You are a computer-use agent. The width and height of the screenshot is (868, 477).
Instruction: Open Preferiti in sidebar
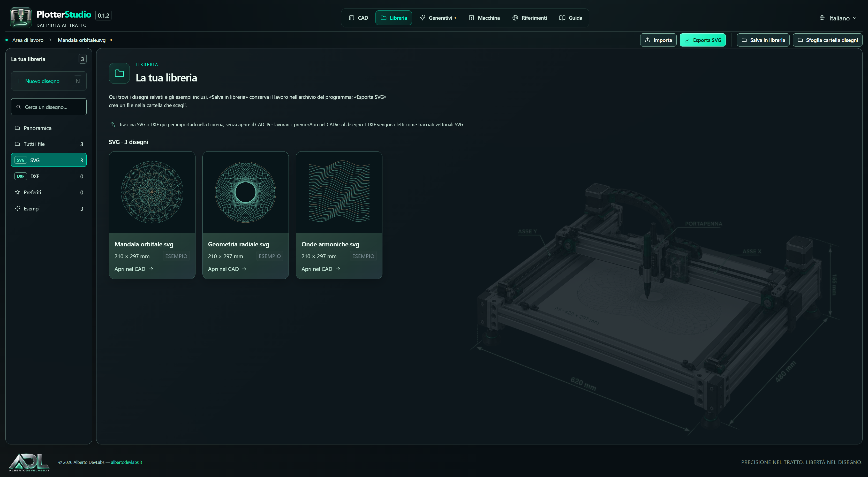tap(49, 192)
